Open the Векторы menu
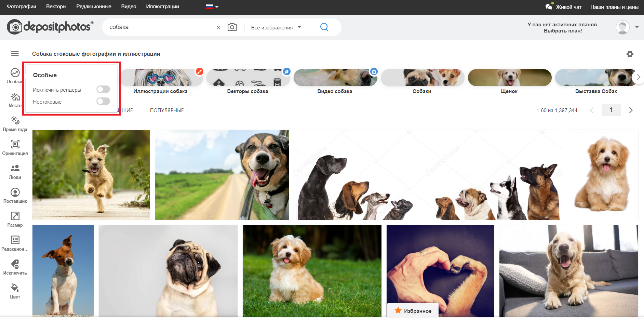The height and width of the screenshot is (319, 644). tap(56, 6)
